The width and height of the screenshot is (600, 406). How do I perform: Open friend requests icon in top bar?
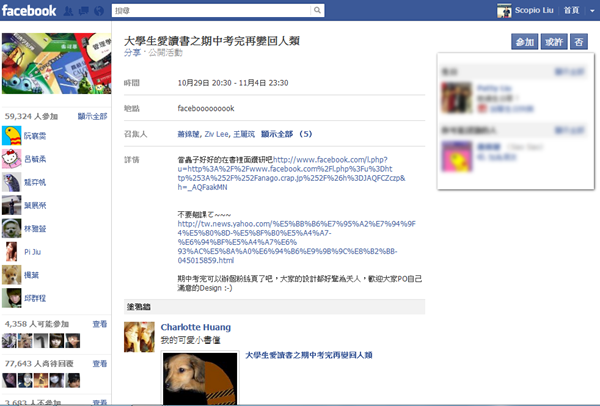(68, 11)
